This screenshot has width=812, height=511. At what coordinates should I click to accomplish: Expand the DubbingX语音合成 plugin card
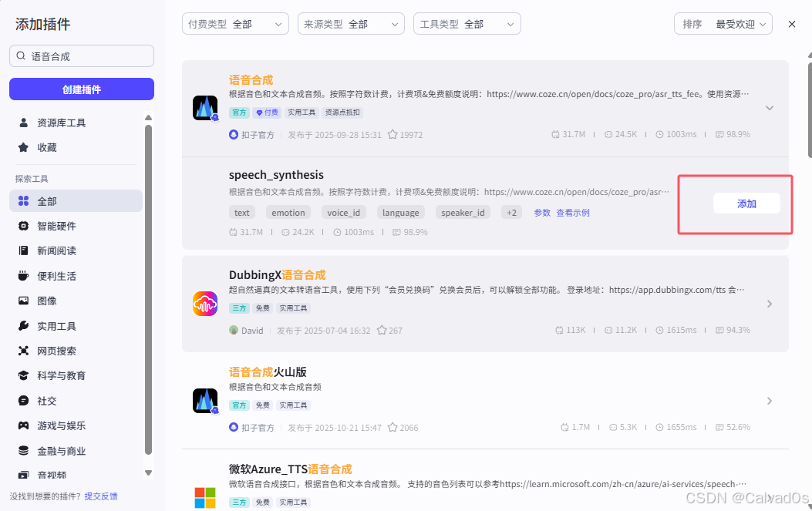770,304
